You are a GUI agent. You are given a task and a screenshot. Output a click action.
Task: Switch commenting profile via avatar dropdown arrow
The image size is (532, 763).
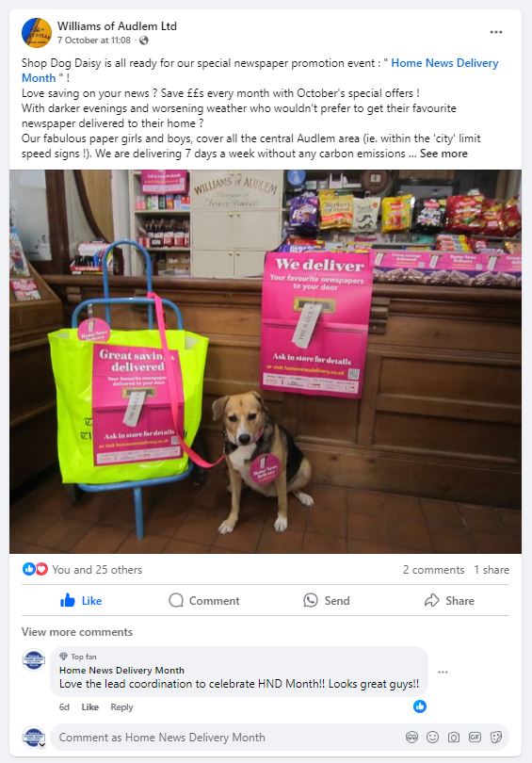coord(42,744)
